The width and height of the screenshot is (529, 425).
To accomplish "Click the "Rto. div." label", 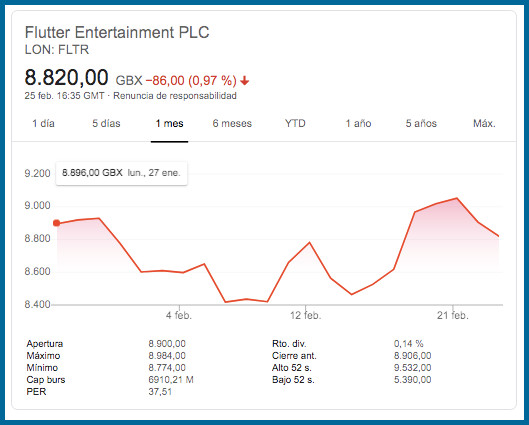I will [x=289, y=344].
